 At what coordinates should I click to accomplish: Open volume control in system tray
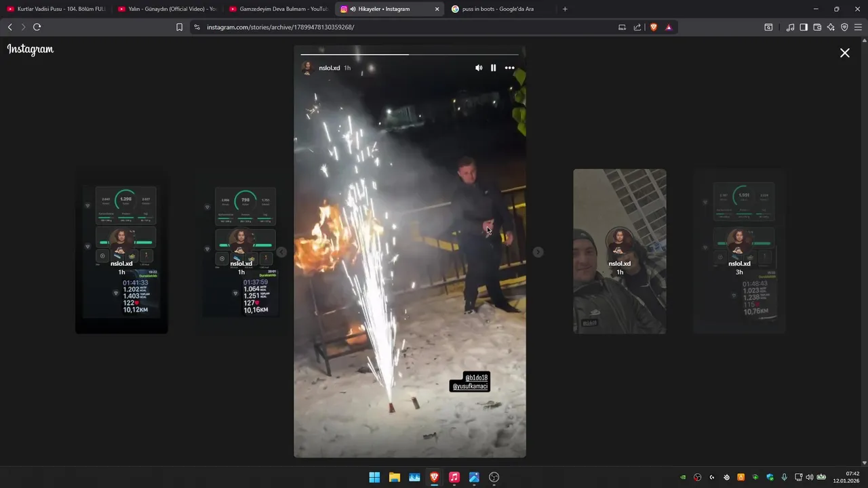click(x=810, y=477)
